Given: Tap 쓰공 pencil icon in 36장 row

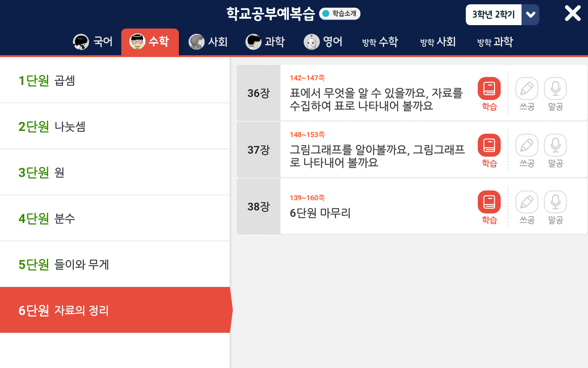Looking at the screenshot, I should point(527,89).
